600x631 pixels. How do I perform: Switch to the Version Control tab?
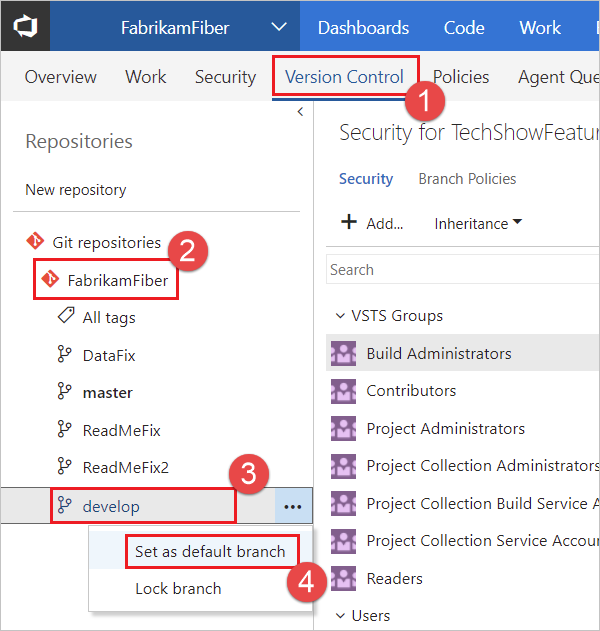pos(344,77)
